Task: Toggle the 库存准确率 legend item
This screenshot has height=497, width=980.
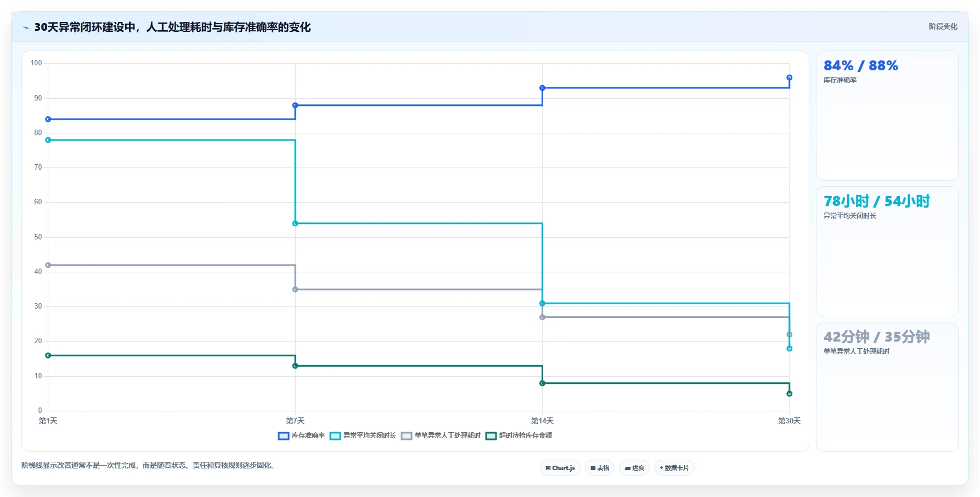Action: pos(302,435)
